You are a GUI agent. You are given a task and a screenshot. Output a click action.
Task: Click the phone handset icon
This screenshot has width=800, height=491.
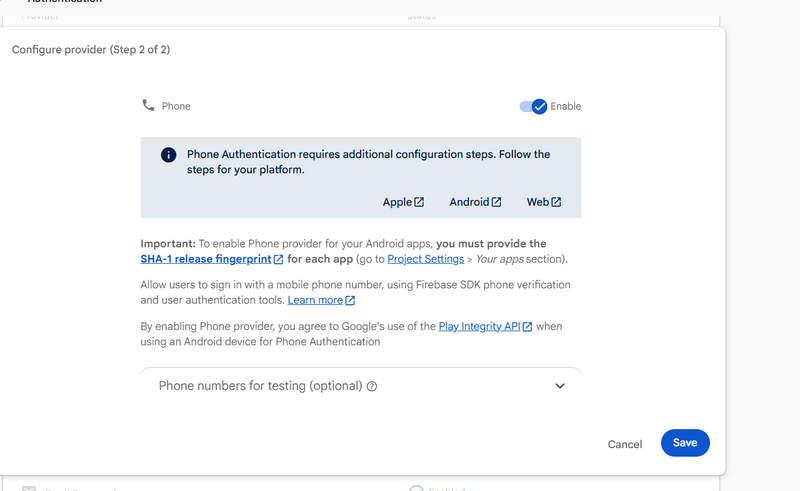pos(149,105)
